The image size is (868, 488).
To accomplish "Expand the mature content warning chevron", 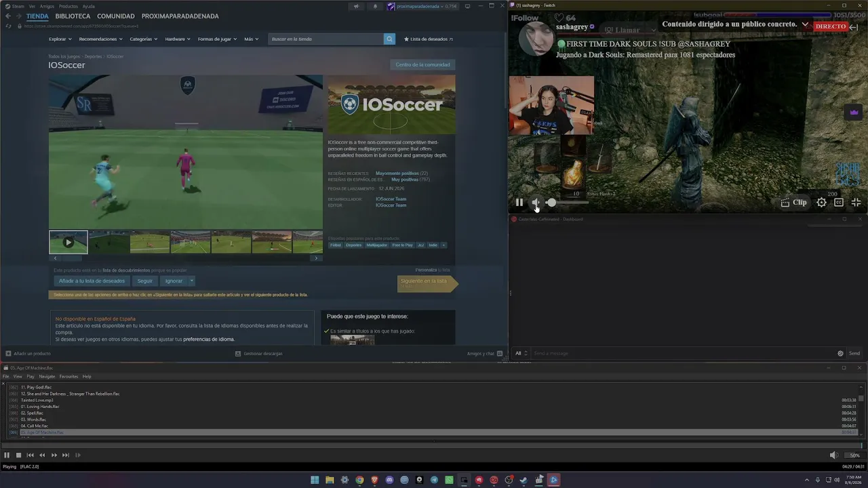I will point(805,24).
